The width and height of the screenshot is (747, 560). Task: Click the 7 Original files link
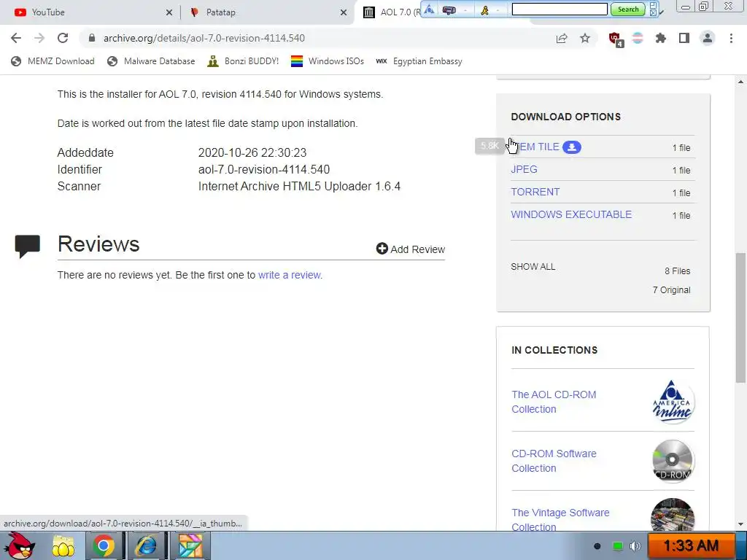pyautogui.click(x=671, y=290)
